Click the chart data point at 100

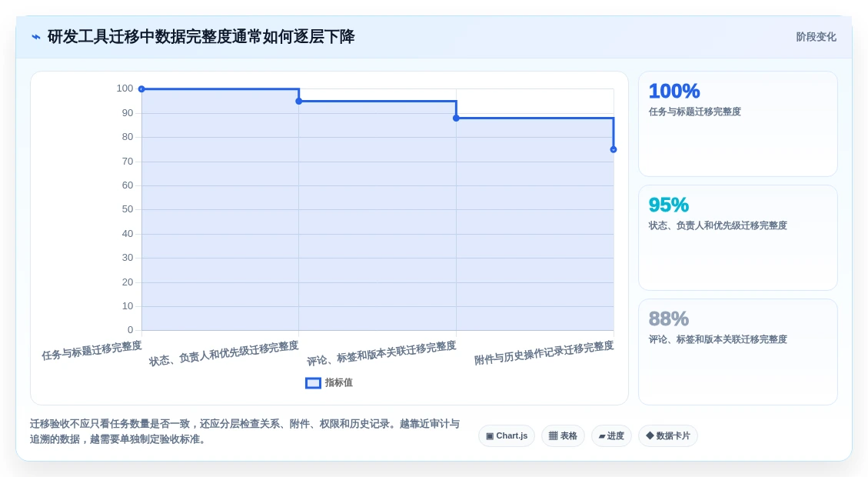point(141,89)
